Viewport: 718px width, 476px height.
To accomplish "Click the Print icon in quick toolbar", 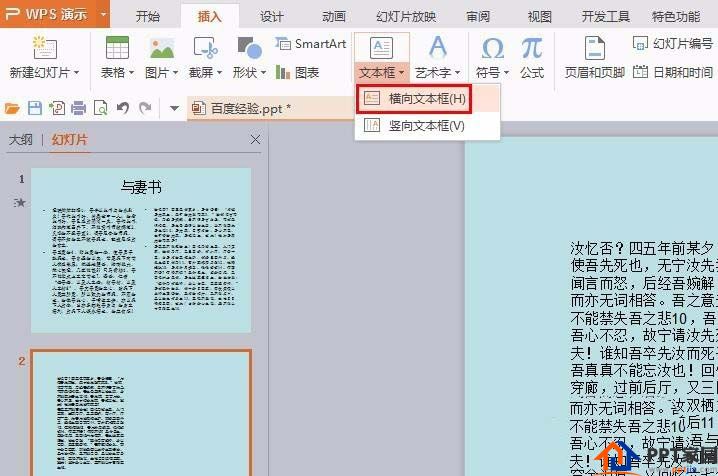I will point(78,108).
